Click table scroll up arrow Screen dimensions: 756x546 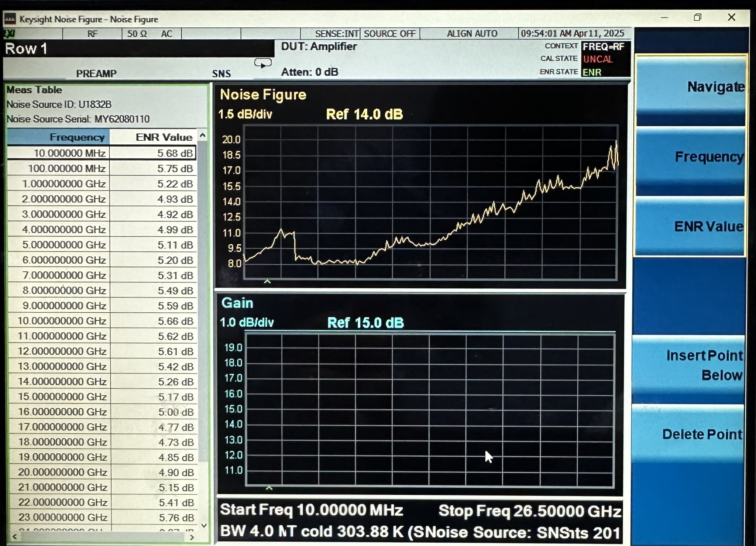tap(202, 136)
